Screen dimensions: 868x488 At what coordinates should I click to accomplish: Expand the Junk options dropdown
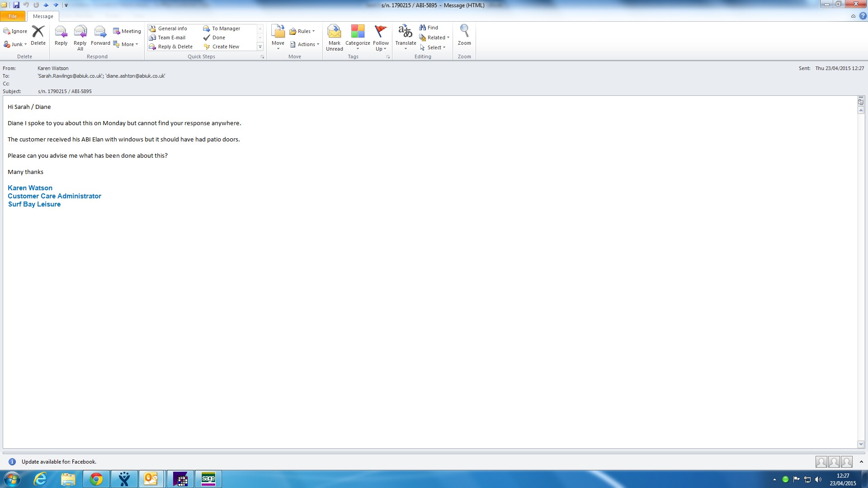tap(25, 44)
